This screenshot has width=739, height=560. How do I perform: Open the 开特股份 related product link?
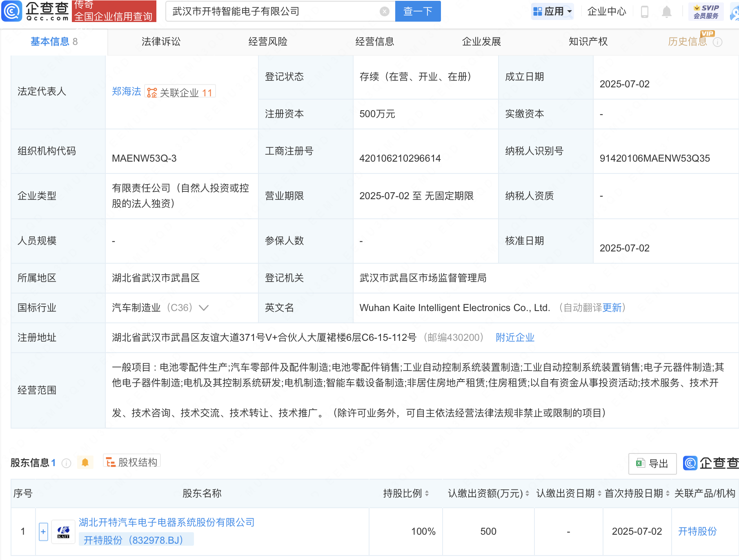pos(697,531)
